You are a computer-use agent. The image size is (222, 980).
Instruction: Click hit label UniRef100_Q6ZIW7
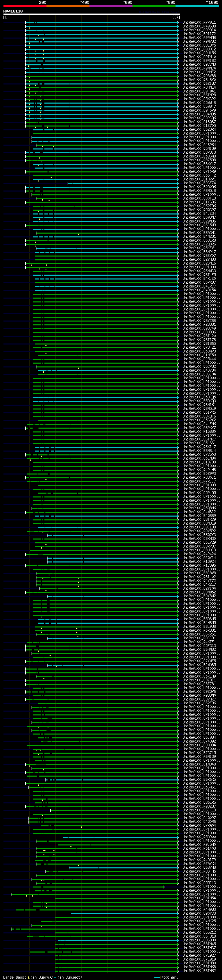[x=199, y=84]
